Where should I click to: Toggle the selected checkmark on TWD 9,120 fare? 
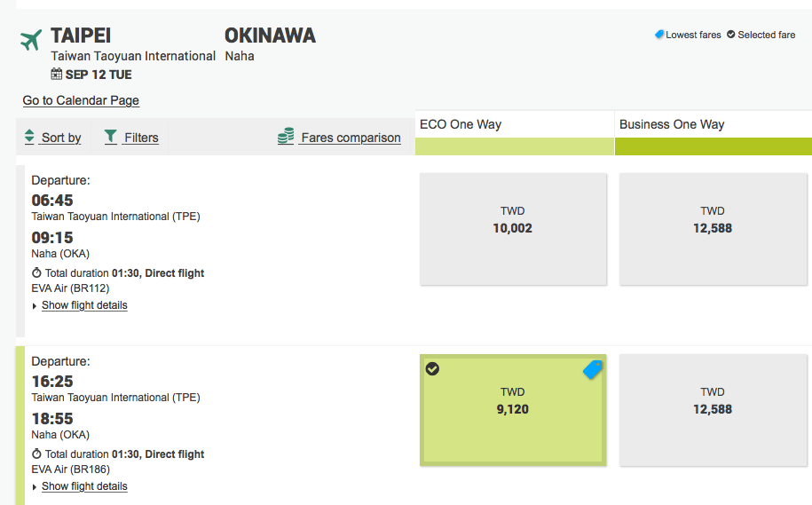coord(432,368)
